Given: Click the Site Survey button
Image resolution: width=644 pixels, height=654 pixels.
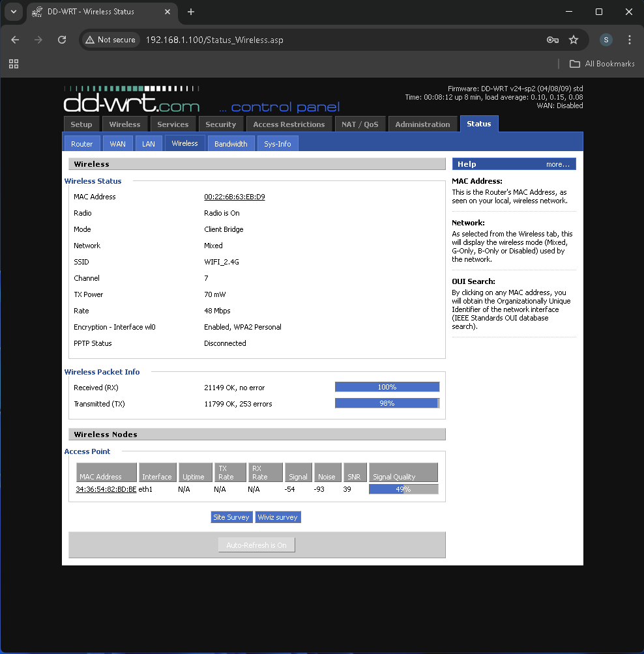Looking at the screenshot, I should point(231,517).
